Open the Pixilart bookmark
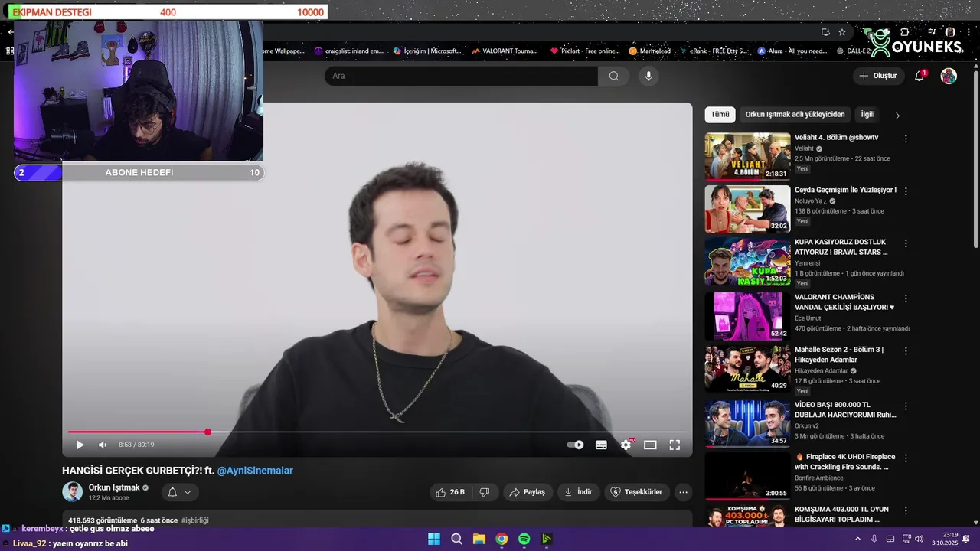Screen dimensions: 980x551 585,51
